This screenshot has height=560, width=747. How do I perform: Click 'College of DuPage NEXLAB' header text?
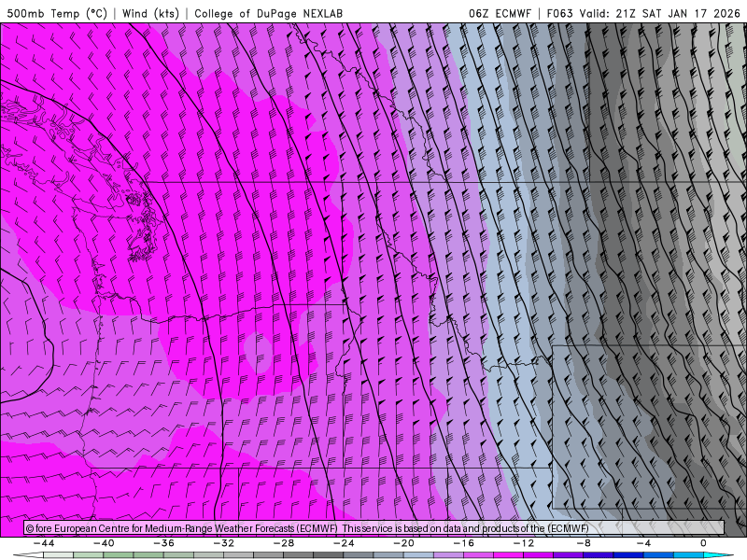(268, 13)
